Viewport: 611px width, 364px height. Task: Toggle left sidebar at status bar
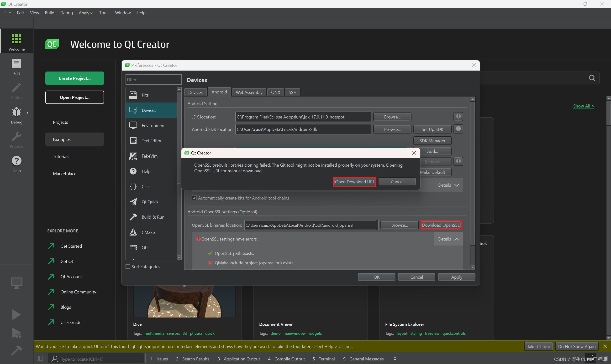(x=40, y=358)
